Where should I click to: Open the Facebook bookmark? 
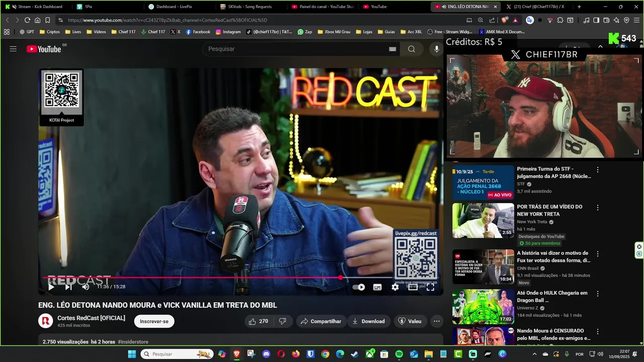point(198,32)
